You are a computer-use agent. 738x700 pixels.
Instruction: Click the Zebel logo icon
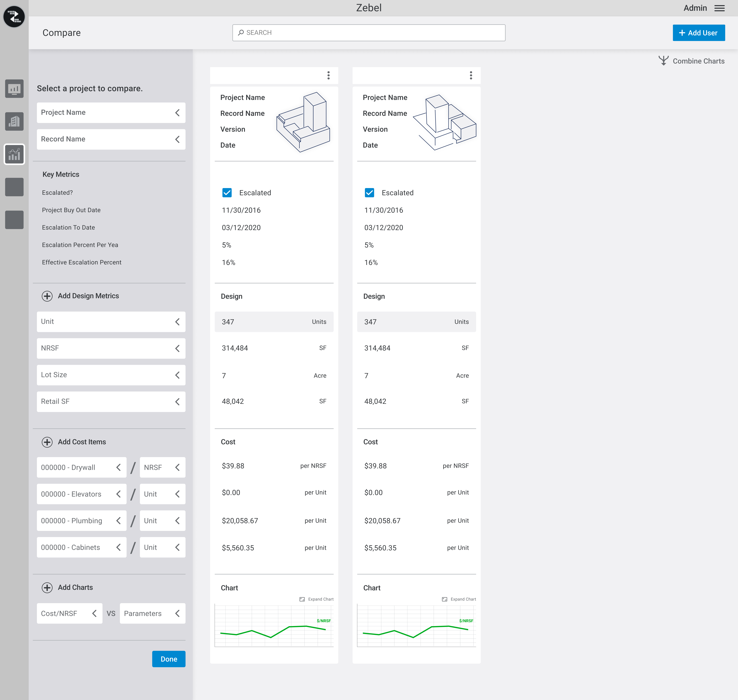point(14,16)
